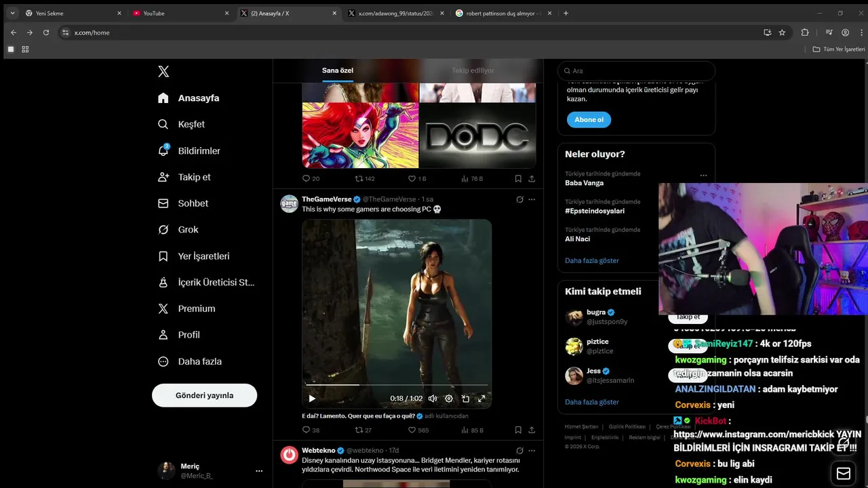868x488 pixels.
Task: Open Baba Vanga trending topic
Action: pos(584,183)
